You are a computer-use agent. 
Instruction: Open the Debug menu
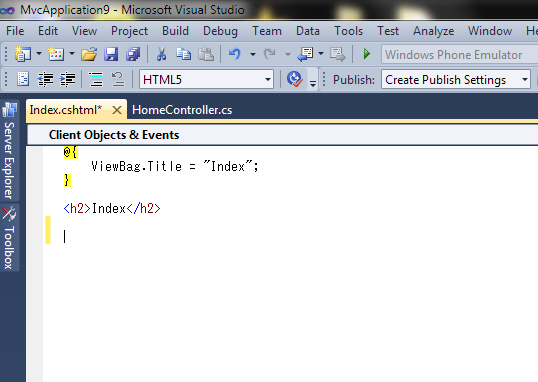pyautogui.click(x=220, y=31)
